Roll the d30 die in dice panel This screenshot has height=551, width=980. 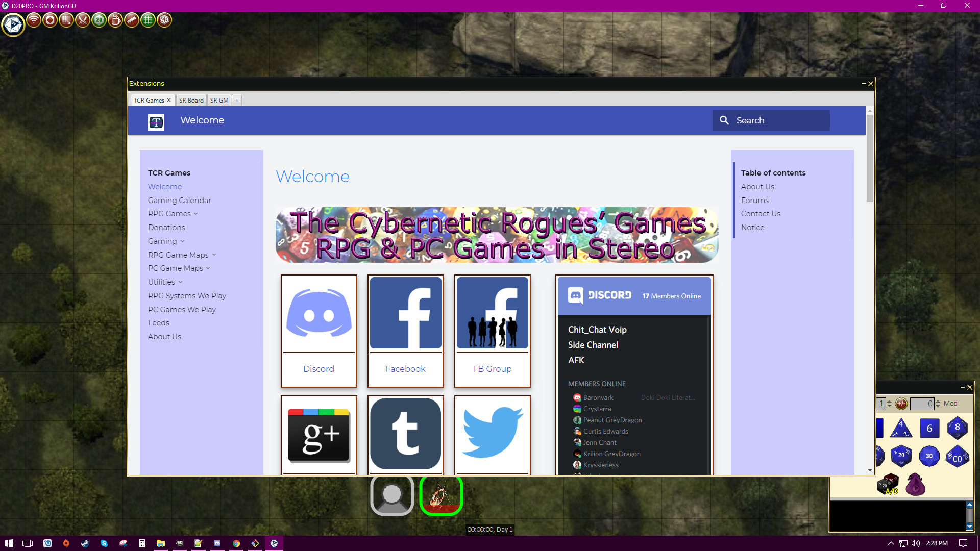point(929,456)
